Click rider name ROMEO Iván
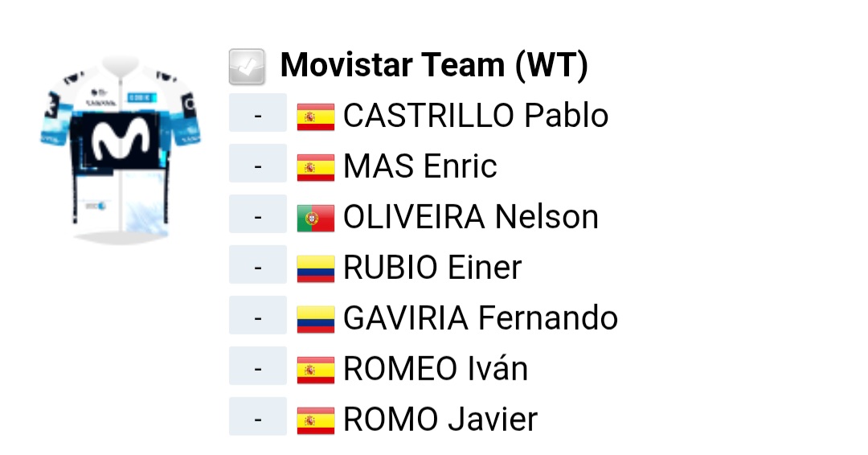This screenshot has width=868, height=455. (x=436, y=369)
